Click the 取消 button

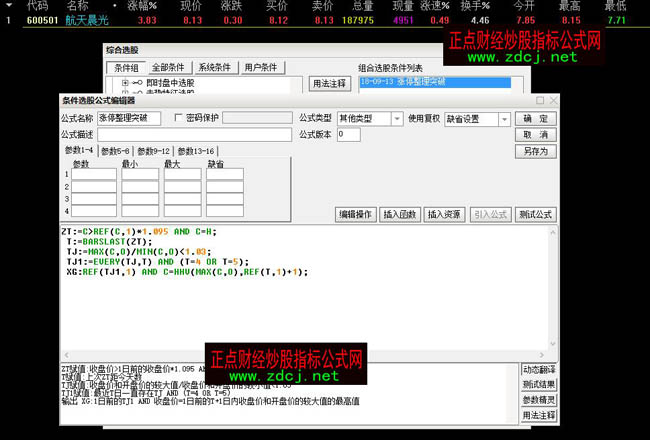535,135
